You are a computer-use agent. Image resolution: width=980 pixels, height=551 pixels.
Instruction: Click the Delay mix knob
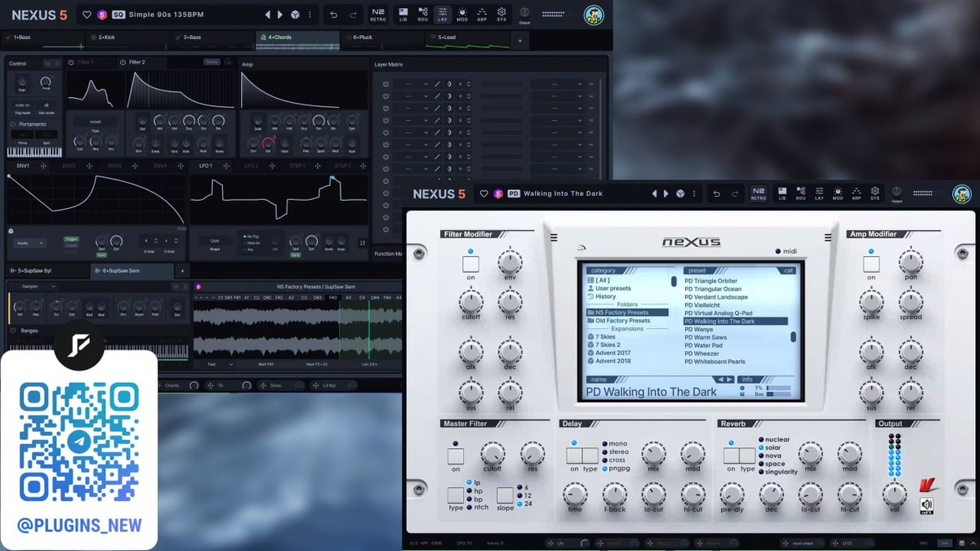click(x=653, y=454)
